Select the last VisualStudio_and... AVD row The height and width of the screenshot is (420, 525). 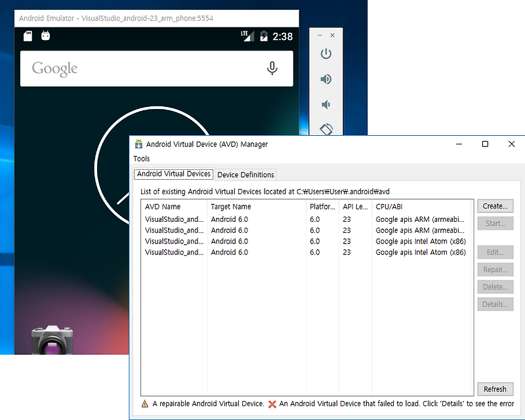point(307,252)
